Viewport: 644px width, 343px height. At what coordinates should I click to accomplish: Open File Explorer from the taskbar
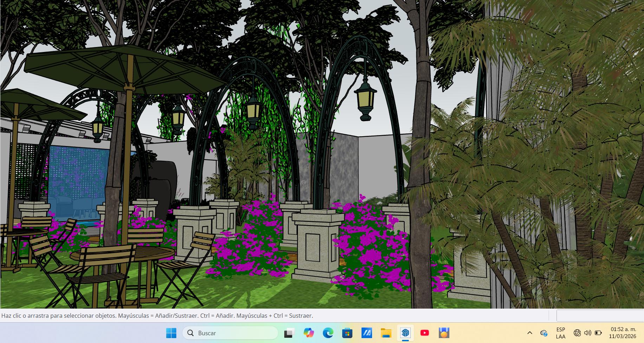[386, 333]
